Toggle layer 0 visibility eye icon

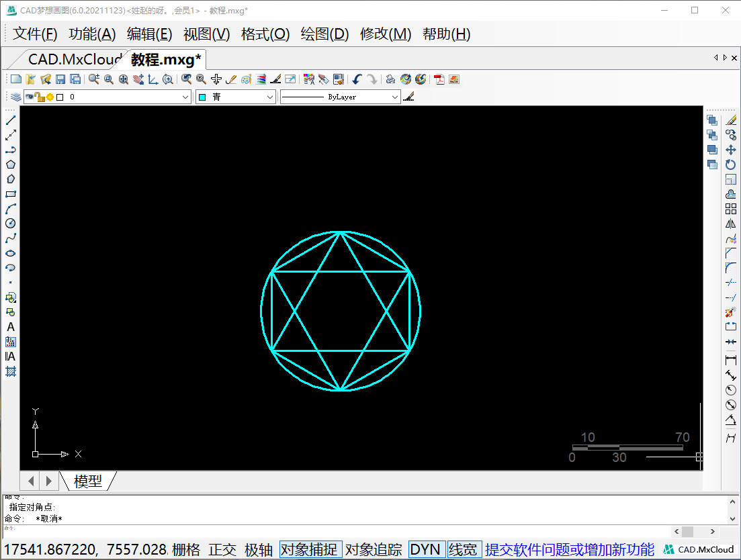[x=30, y=97]
